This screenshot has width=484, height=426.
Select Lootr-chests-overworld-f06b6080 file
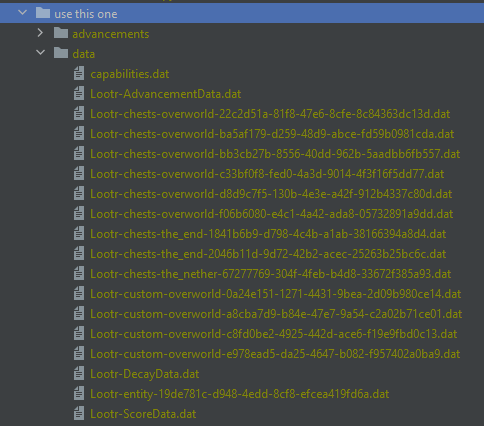[x=272, y=214]
